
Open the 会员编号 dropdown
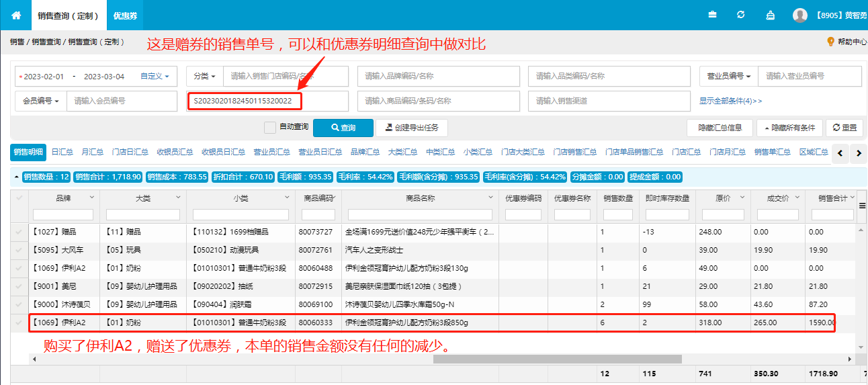point(41,101)
